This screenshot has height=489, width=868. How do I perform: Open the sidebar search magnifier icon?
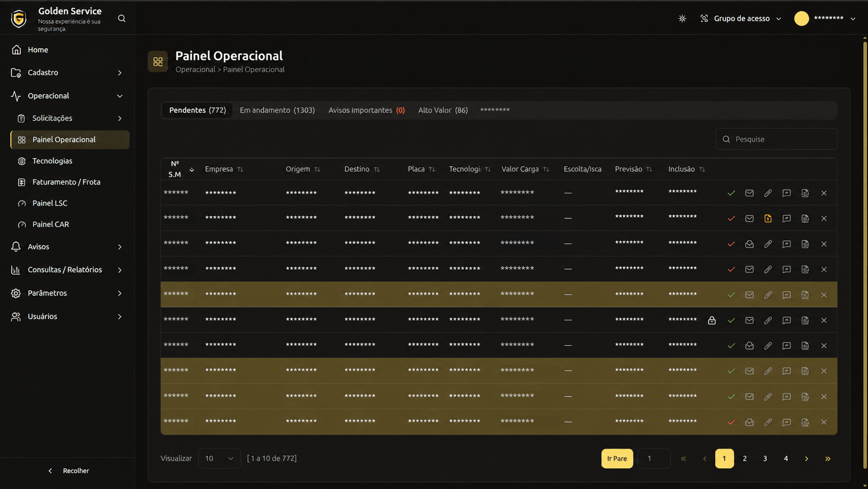click(121, 18)
